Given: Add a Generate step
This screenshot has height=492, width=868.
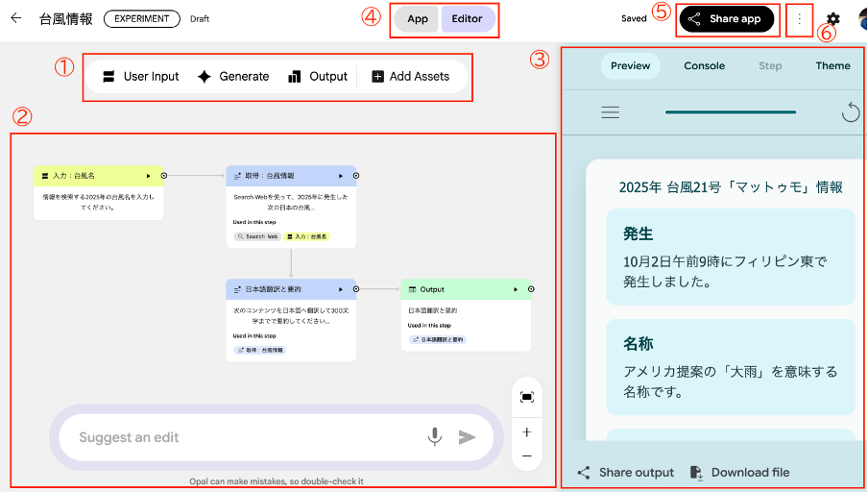Looking at the screenshot, I should click(231, 77).
